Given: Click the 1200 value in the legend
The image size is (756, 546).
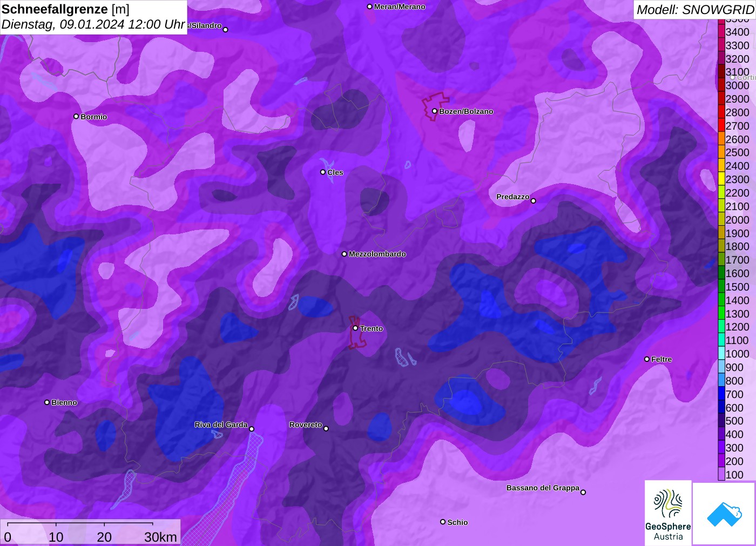Looking at the screenshot, I should [x=737, y=327].
